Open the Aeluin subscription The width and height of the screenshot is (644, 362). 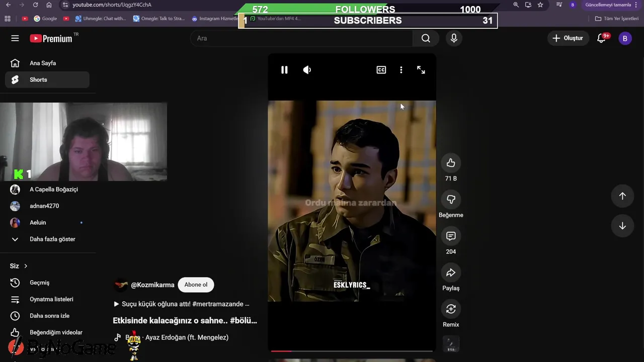pos(47,223)
